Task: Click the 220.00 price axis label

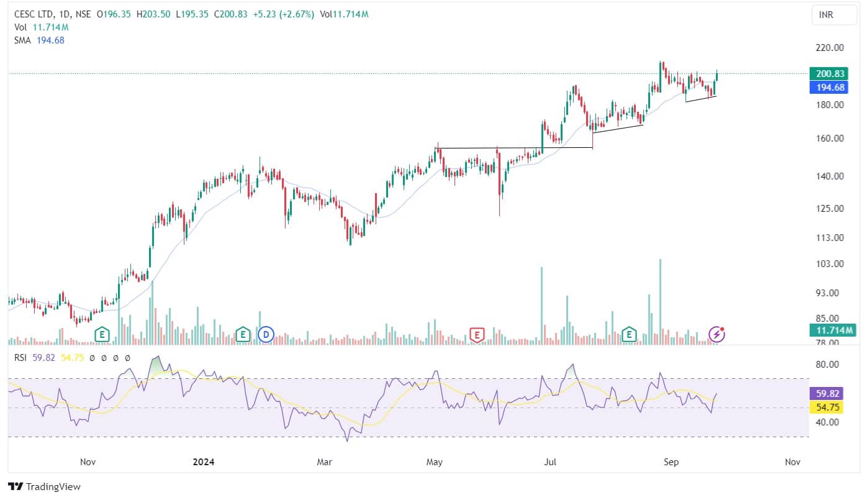Action: (830, 47)
